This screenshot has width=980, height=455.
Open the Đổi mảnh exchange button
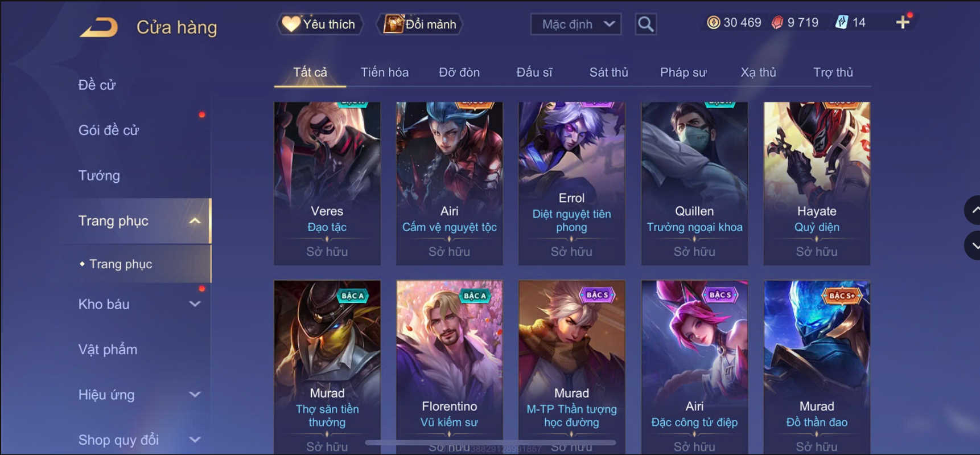(420, 24)
